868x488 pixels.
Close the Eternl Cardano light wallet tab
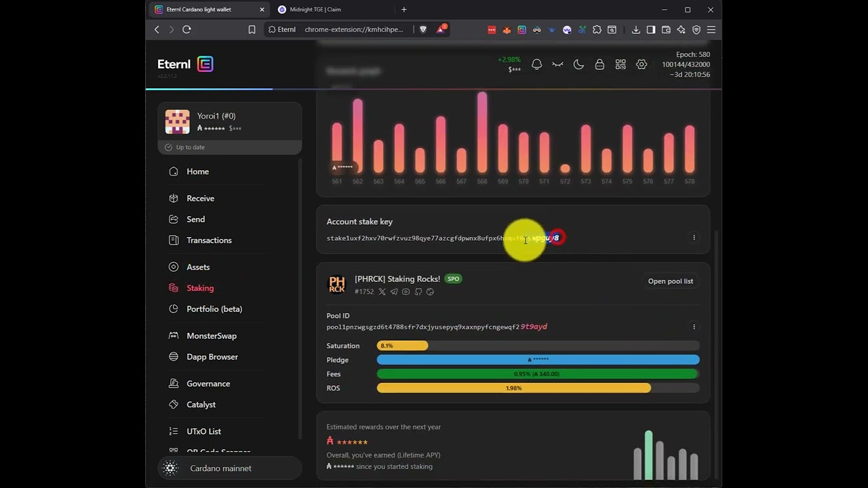coord(262,9)
